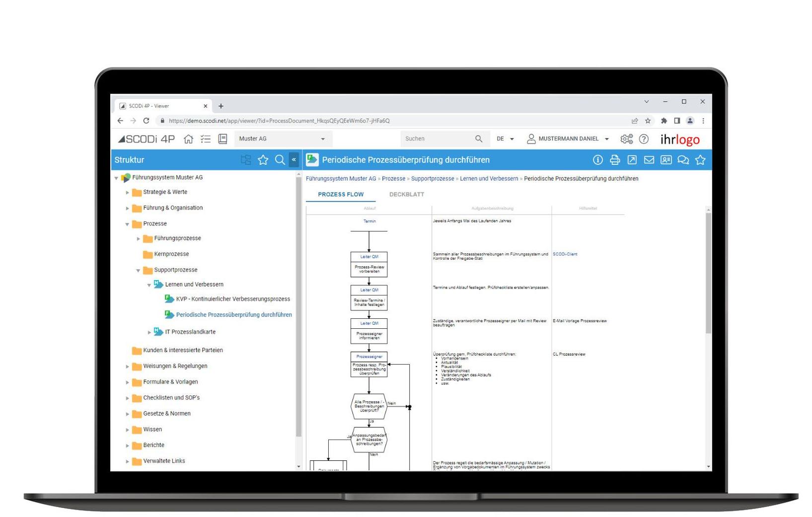Share this page icon in address bar
This screenshot has height=517, width=812.
[635, 121]
